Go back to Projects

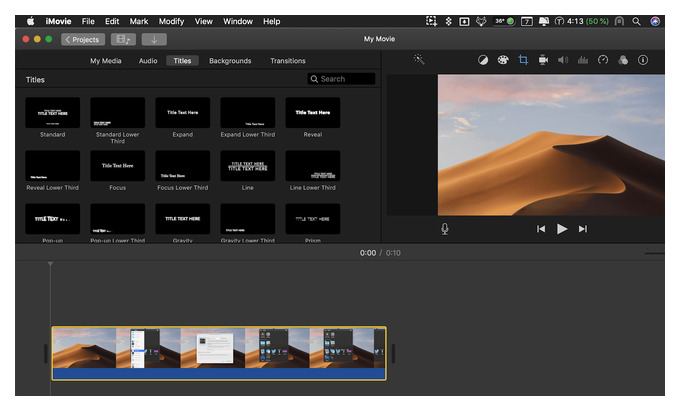point(83,39)
